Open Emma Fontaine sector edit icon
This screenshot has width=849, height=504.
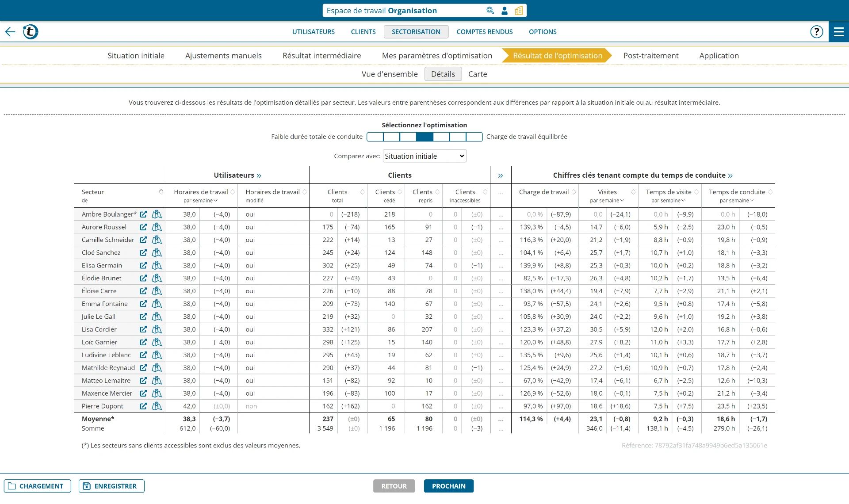pos(143,304)
